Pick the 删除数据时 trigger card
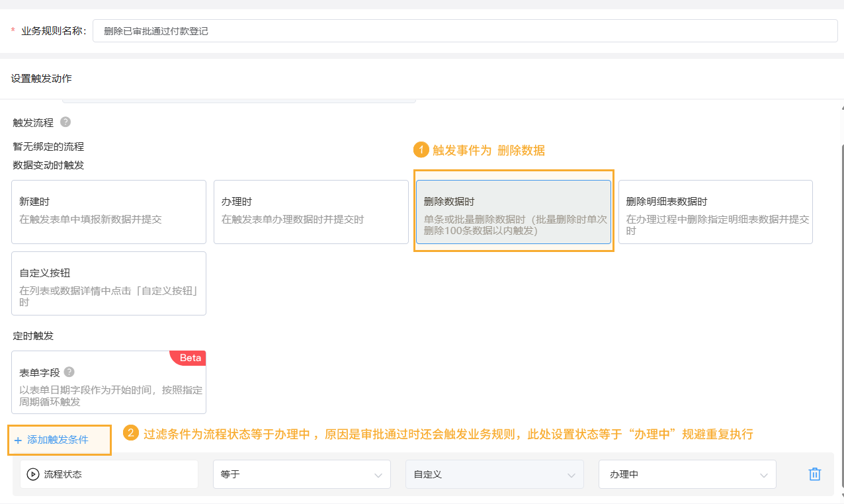 [x=513, y=212]
